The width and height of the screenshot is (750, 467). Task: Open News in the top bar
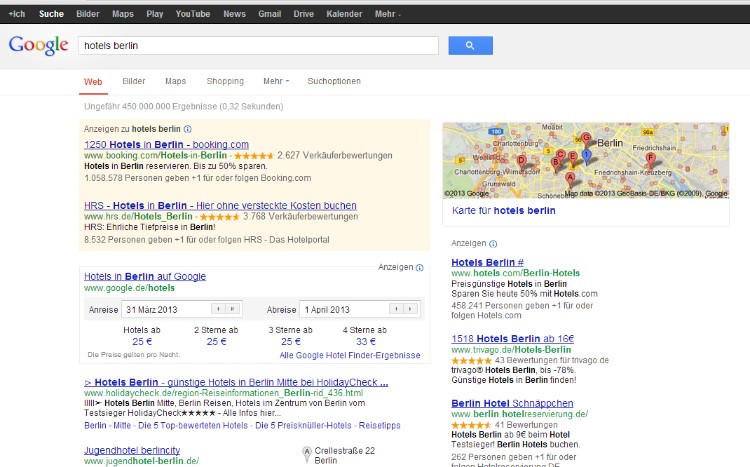click(234, 14)
